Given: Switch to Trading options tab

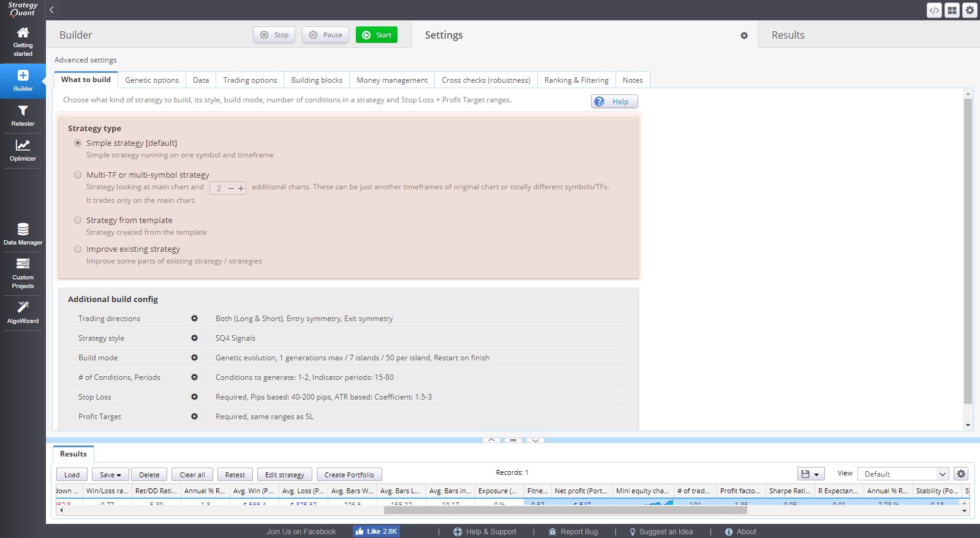Looking at the screenshot, I should click(250, 80).
